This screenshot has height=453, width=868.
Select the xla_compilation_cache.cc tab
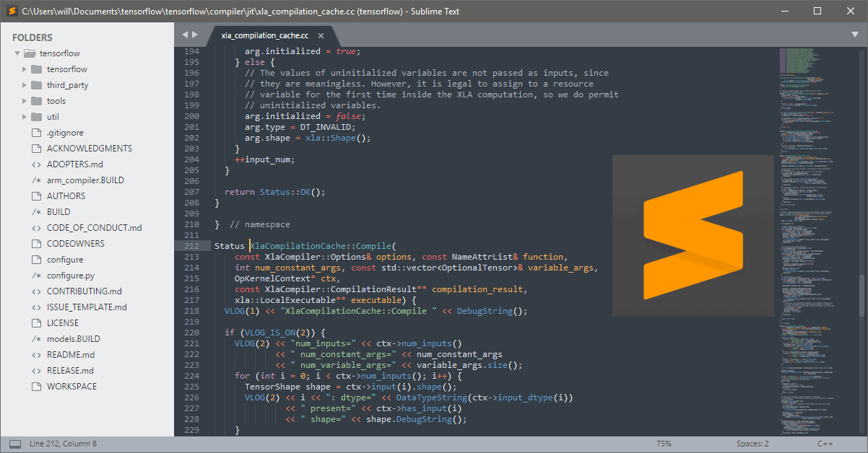[265, 35]
